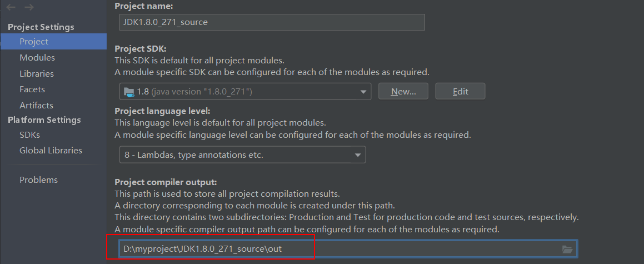Click the SDK folder icon in Project SDK combo
Screen dimensions: 644x264
coord(129,91)
